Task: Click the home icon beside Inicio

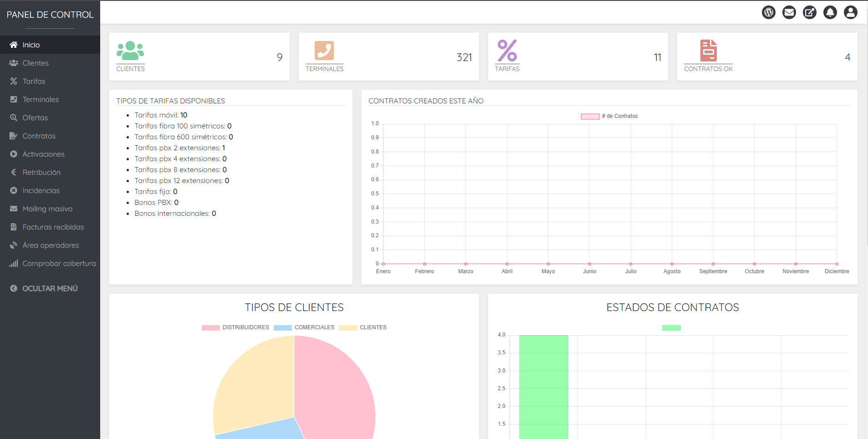Action: [x=14, y=45]
